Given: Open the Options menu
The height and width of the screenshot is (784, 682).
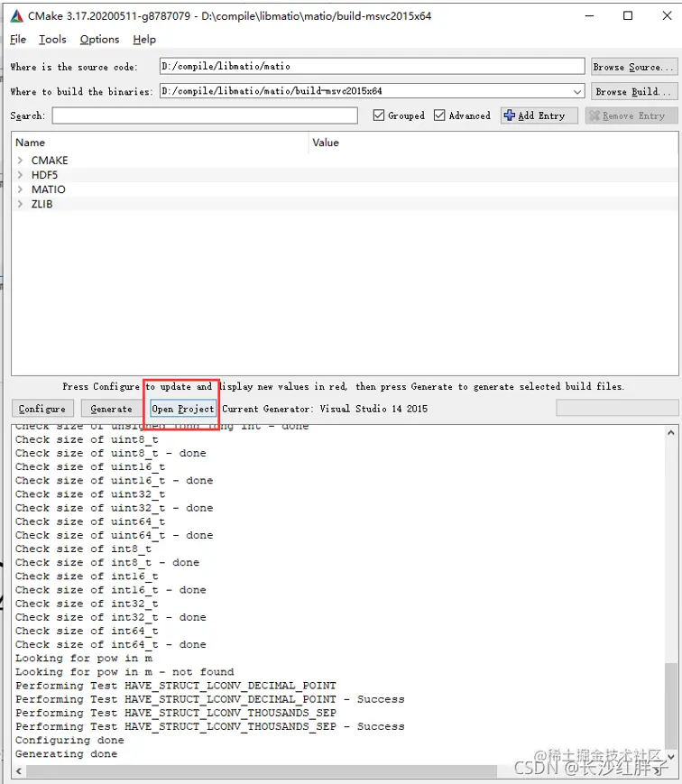Looking at the screenshot, I should coord(99,40).
